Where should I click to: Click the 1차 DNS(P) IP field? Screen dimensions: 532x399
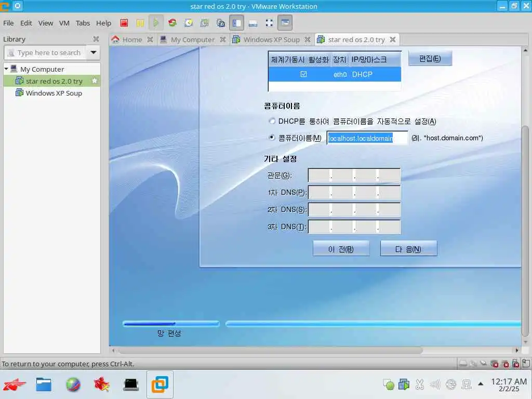coord(354,192)
